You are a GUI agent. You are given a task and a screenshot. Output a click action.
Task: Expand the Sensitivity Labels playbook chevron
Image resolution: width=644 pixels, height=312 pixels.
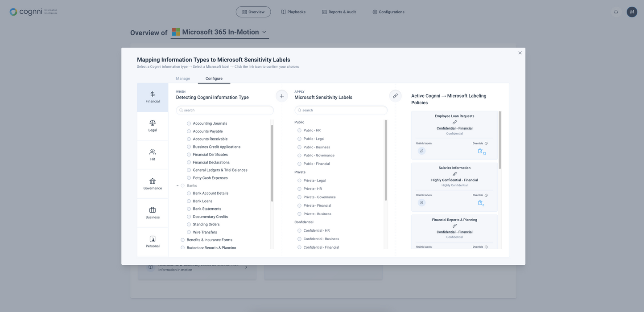[246, 267]
